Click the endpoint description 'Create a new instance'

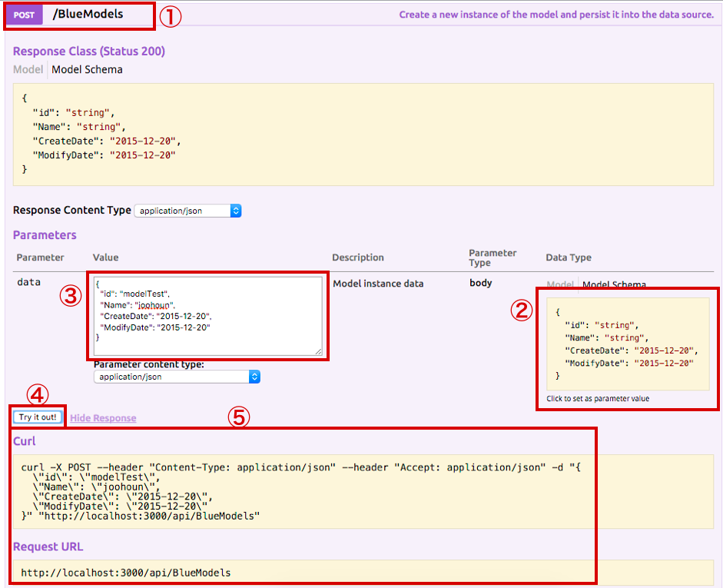click(556, 15)
